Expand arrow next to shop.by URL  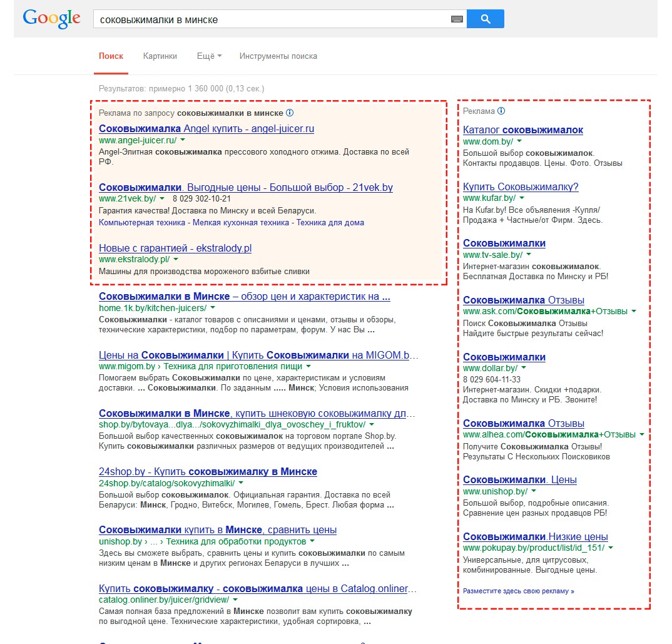coord(372,424)
